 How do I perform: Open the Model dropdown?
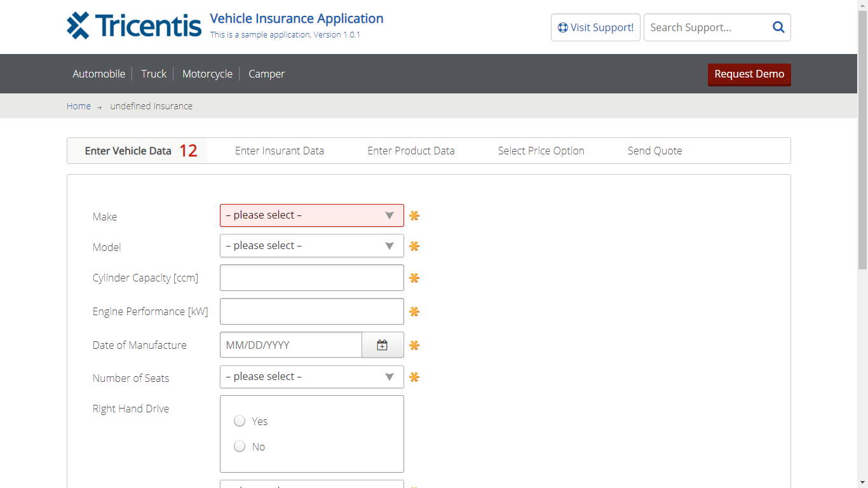click(312, 246)
